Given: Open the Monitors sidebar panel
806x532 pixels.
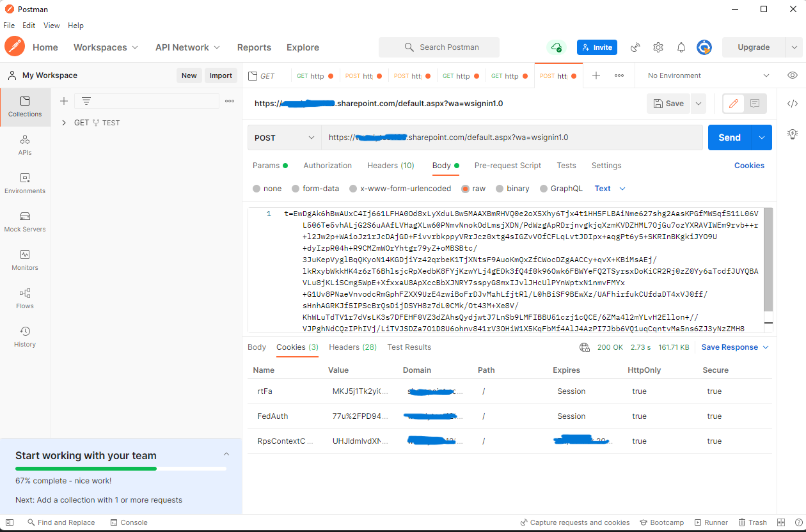Looking at the screenshot, I should (25, 260).
